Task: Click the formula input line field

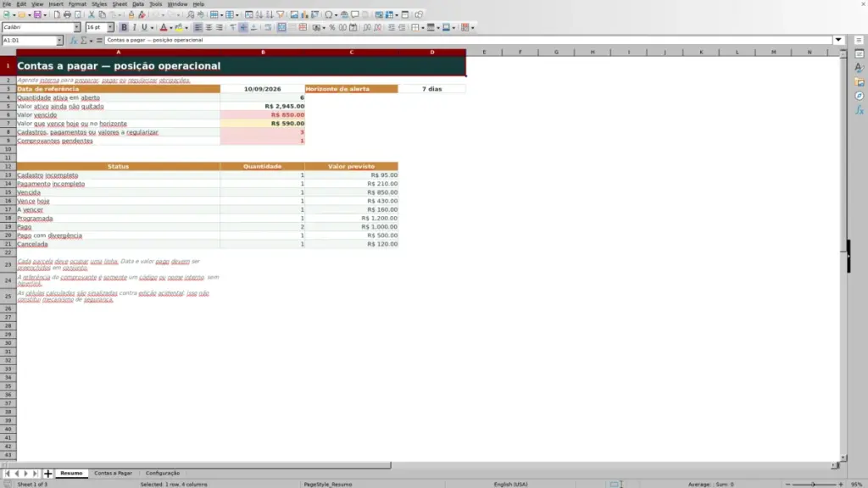Action: (x=468, y=41)
